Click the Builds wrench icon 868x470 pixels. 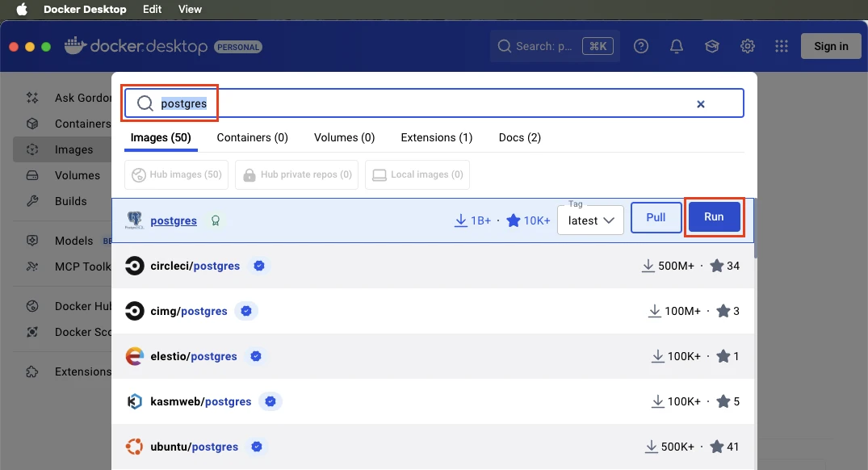click(x=32, y=201)
